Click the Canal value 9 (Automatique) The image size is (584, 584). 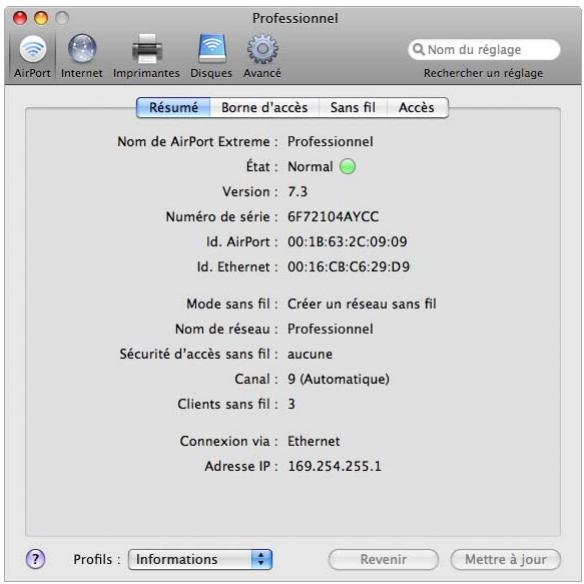pyautogui.click(x=339, y=379)
